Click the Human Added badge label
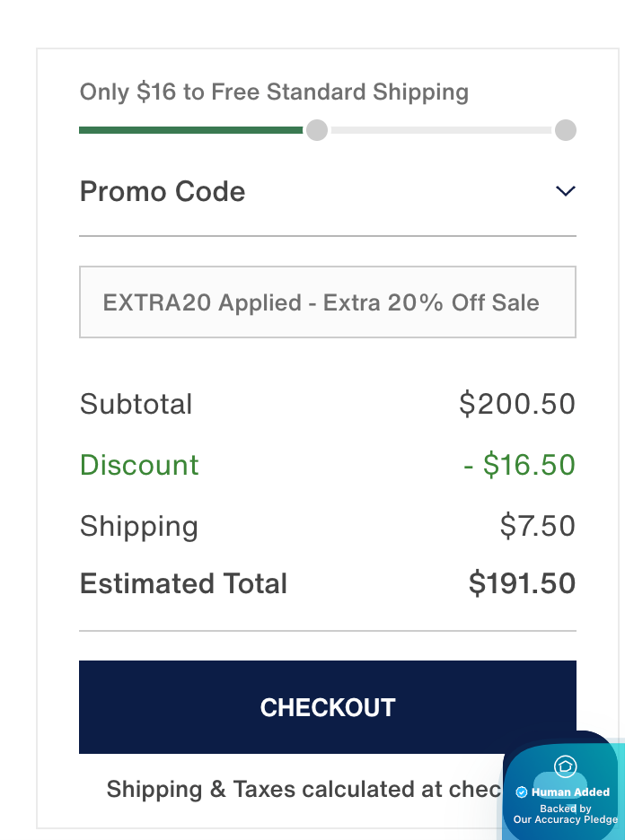This screenshot has height=840, width=625. [570, 792]
